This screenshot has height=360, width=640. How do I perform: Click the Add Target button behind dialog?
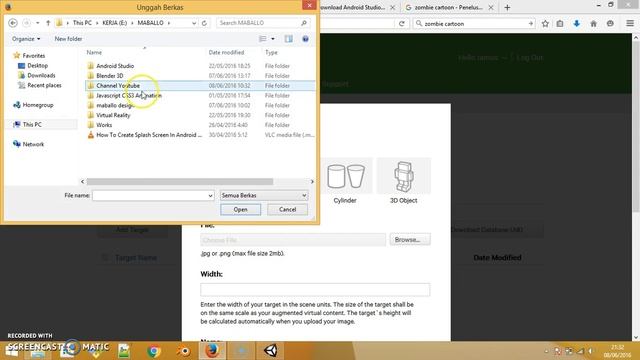[x=132, y=230]
